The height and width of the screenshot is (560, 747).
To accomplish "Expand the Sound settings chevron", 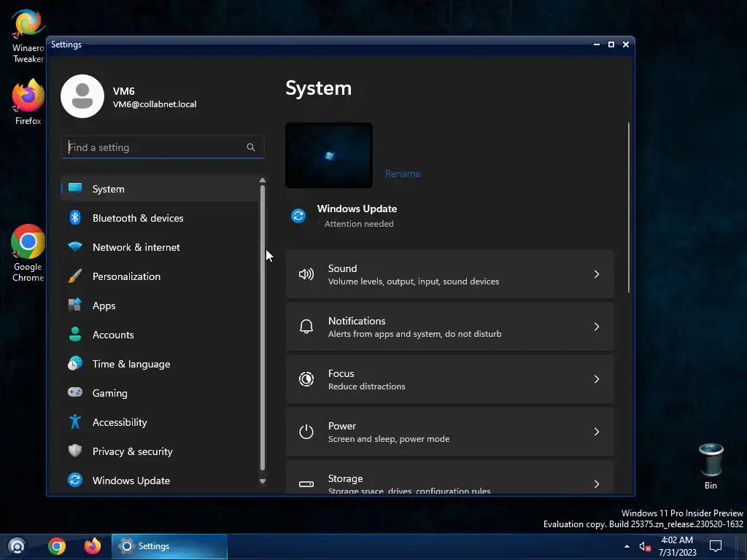I will [597, 274].
